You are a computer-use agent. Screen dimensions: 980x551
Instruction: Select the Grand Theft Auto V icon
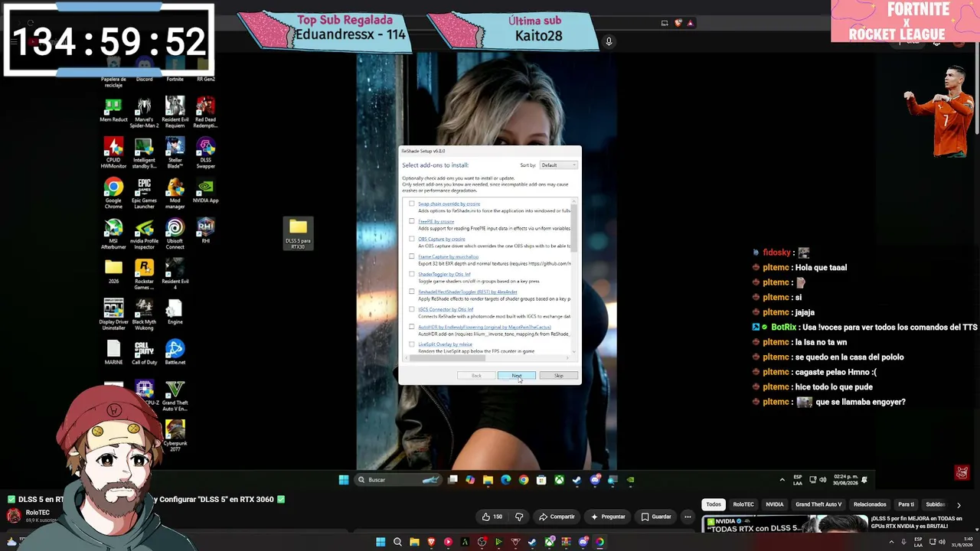click(175, 396)
